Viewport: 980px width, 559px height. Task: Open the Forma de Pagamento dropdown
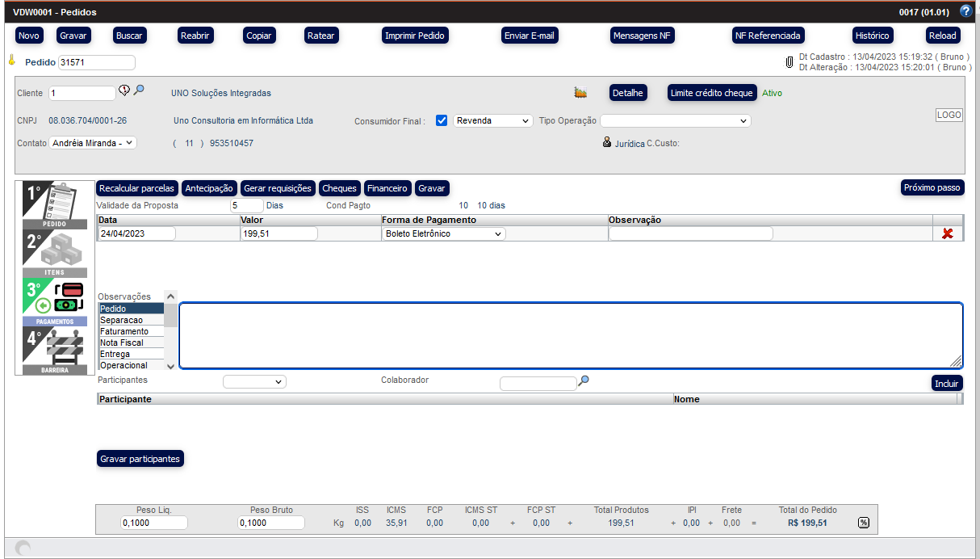click(x=443, y=233)
